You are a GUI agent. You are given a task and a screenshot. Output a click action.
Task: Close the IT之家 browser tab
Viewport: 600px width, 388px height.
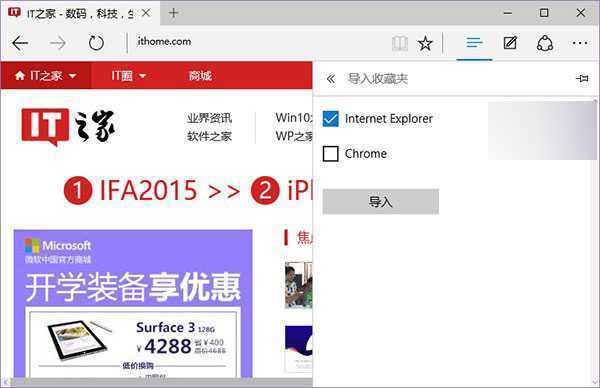146,13
